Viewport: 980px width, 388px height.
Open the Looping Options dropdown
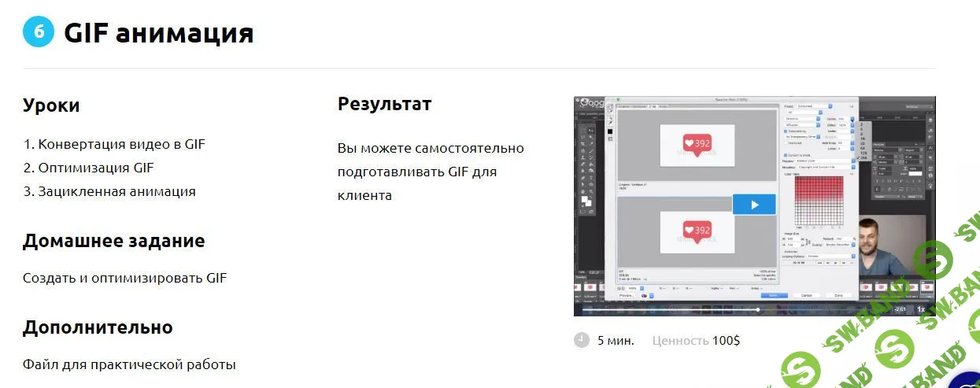click(x=829, y=256)
